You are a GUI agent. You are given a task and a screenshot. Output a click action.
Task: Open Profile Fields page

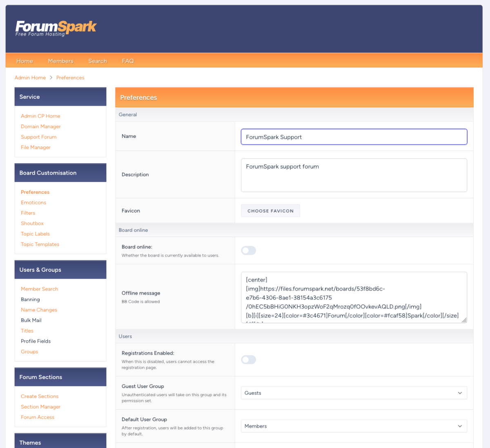[36, 341]
